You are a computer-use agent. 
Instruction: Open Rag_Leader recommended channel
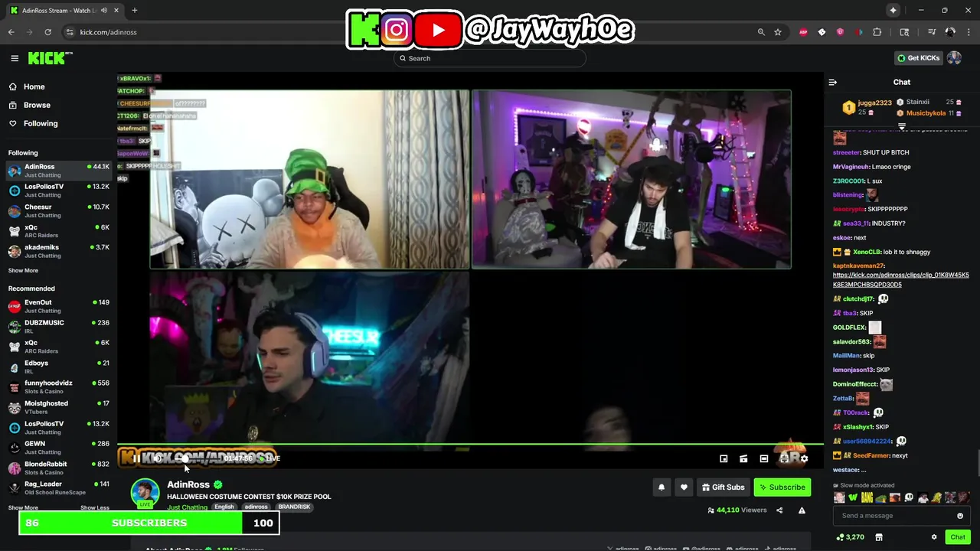click(x=59, y=488)
